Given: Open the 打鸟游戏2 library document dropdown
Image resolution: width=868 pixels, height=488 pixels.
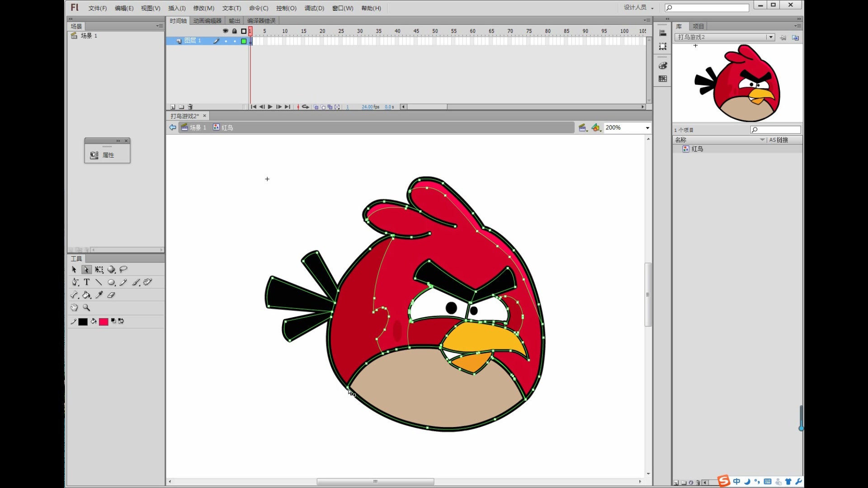Looking at the screenshot, I should 770,38.
